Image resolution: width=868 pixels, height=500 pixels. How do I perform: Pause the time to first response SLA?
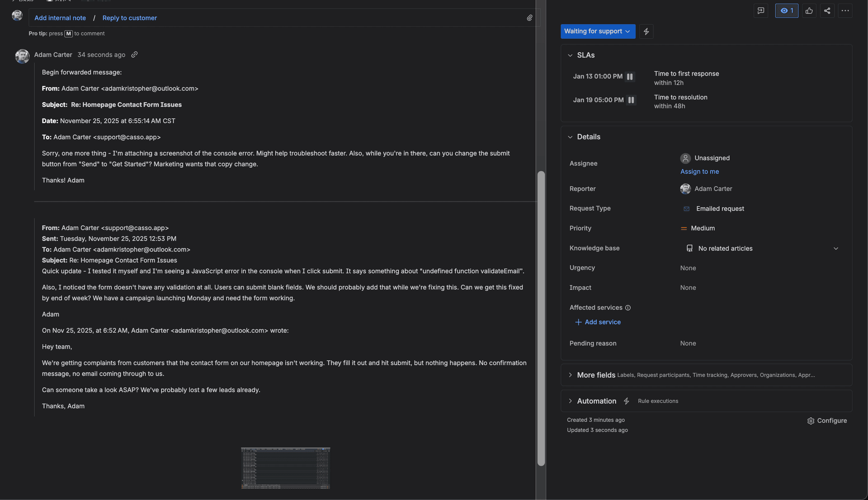click(630, 76)
